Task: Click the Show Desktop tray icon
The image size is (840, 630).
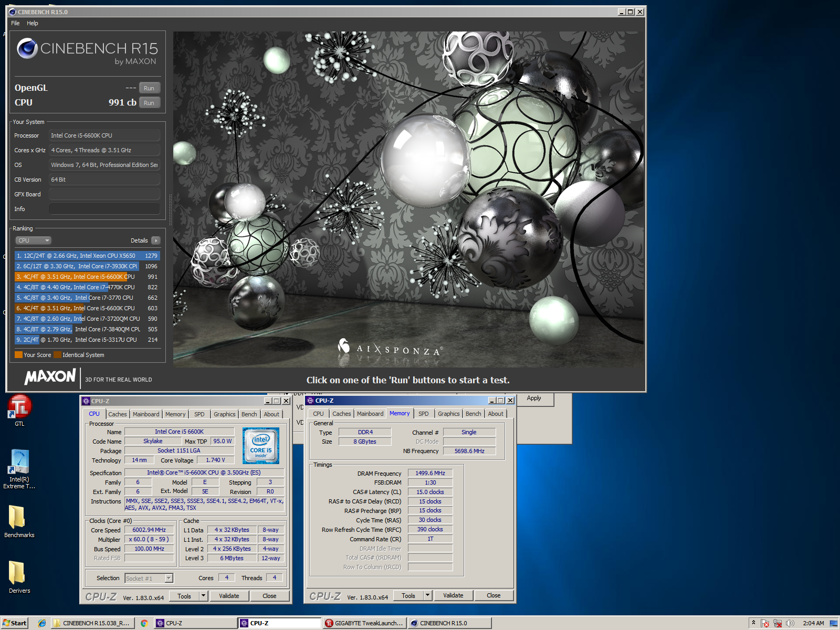Action: tap(834, 623)
